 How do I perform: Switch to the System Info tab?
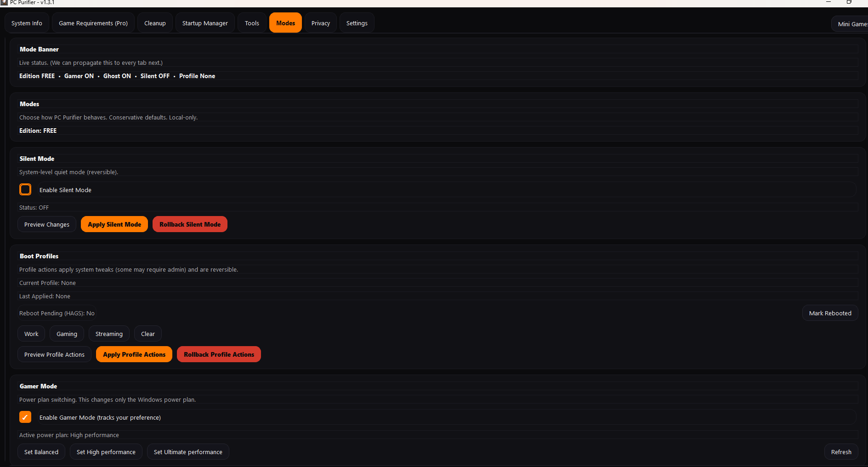(26, 23)
